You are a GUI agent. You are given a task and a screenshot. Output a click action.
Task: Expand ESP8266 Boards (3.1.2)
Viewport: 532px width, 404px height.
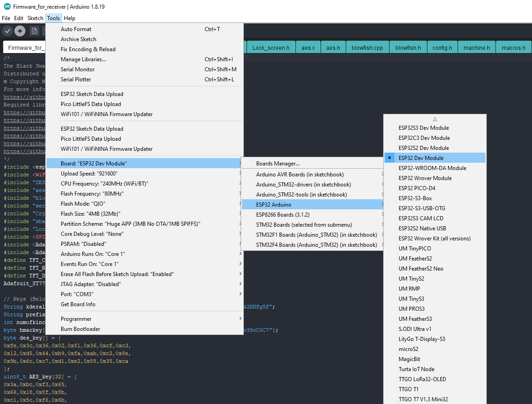312,214
